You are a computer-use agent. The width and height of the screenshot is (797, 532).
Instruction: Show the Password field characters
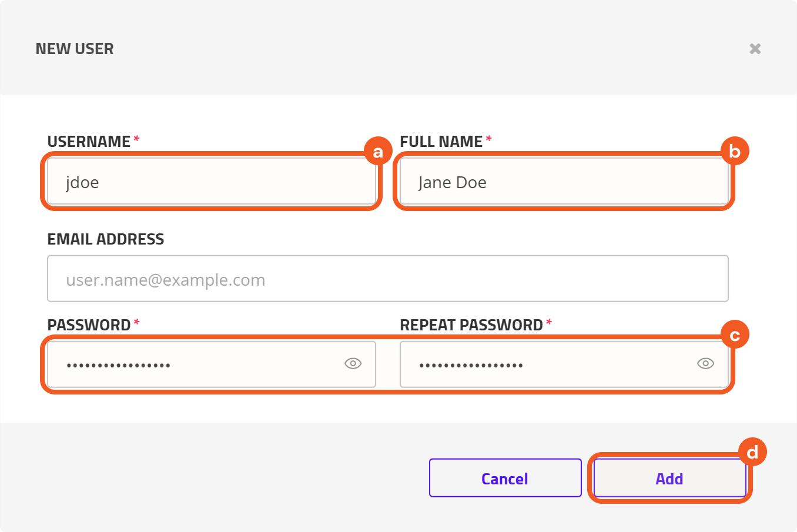(x=353, y=364)
